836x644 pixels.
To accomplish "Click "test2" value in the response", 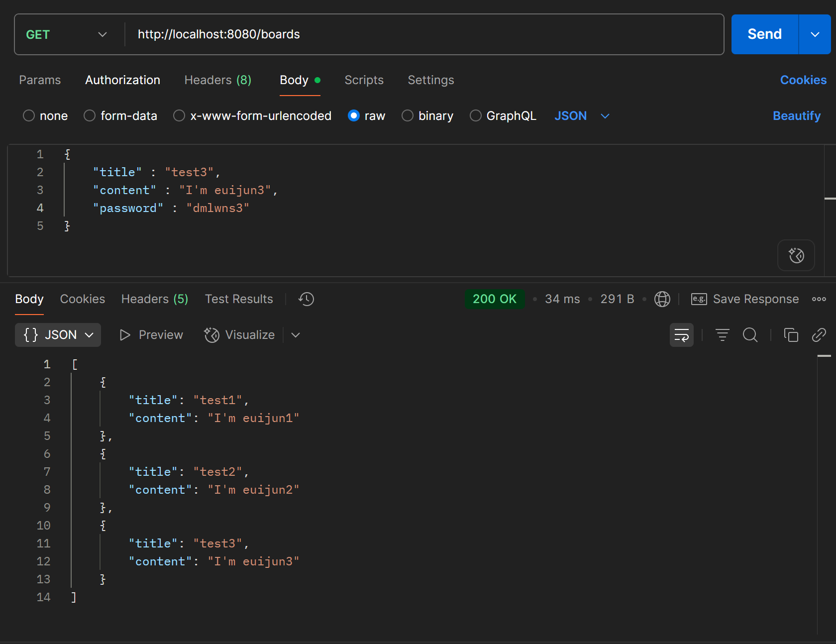I will point(217,472).
